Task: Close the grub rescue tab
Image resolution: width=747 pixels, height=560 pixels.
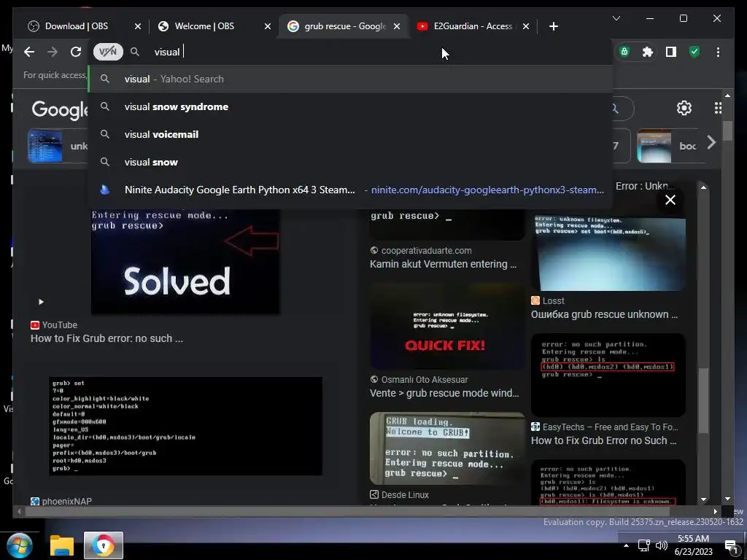Action: [396, 26]
